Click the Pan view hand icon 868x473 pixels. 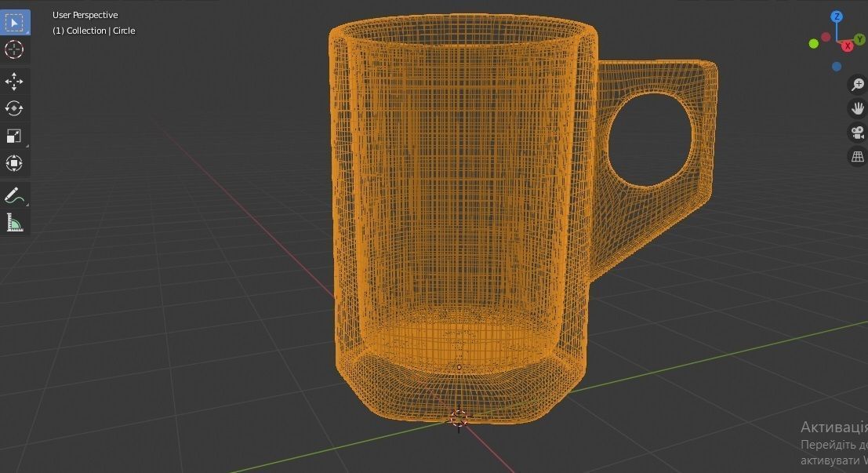[x=858, y=108]
